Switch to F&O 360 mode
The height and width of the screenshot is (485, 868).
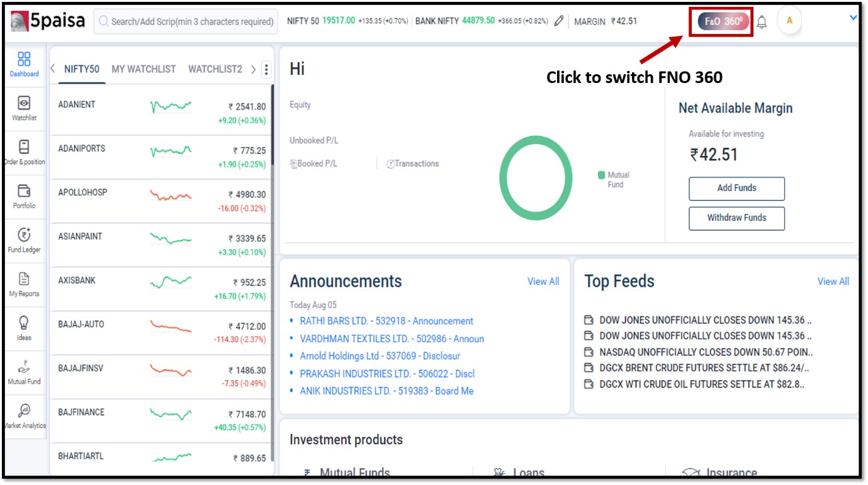click(x=723, y=21)
